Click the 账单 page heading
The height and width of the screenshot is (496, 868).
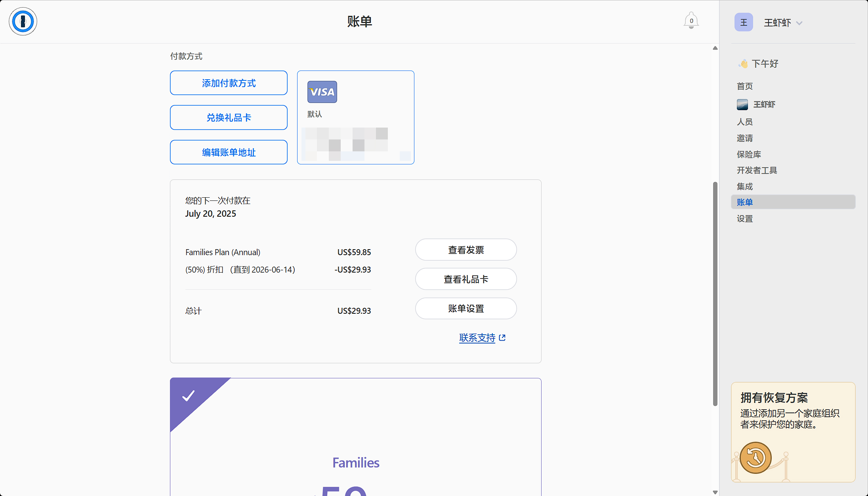(x=359, y=21)
